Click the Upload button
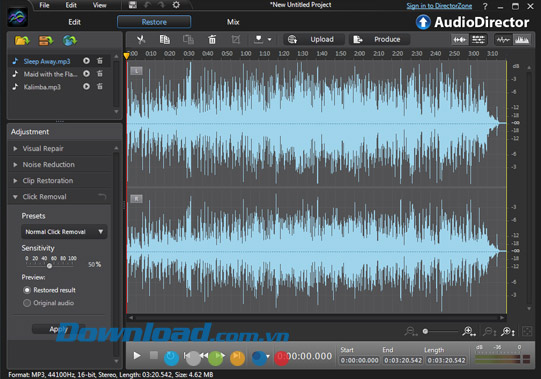Screen dimensions: 541x379 tap(314, 39)
